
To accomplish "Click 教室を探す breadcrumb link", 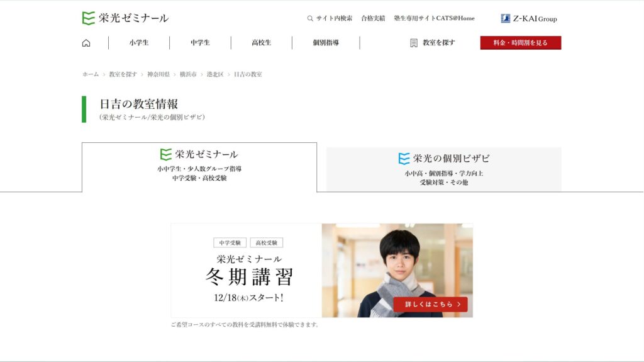I will (x=123, y=74).
